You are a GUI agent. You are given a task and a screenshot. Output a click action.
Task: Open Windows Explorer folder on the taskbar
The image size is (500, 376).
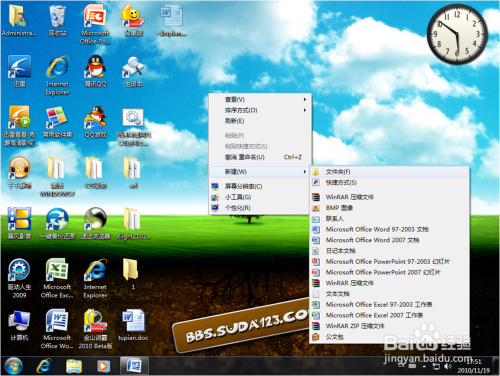[74, 366]
